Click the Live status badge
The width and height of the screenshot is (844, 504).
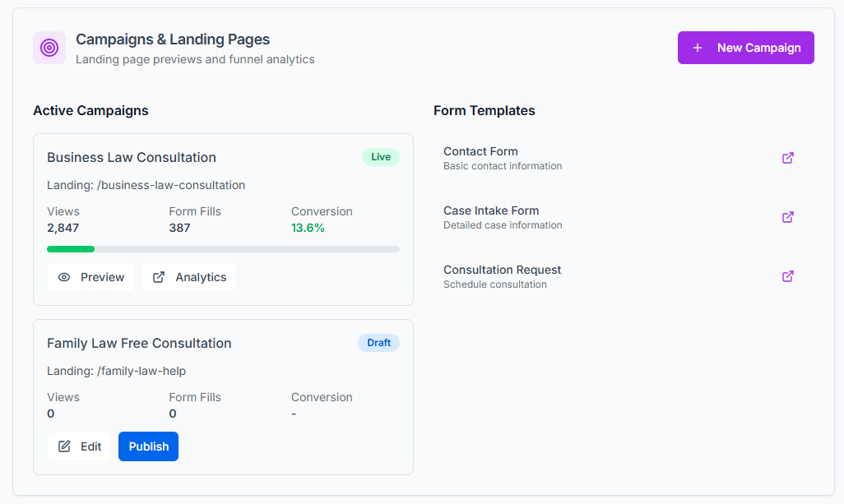(x=380, y=157)
